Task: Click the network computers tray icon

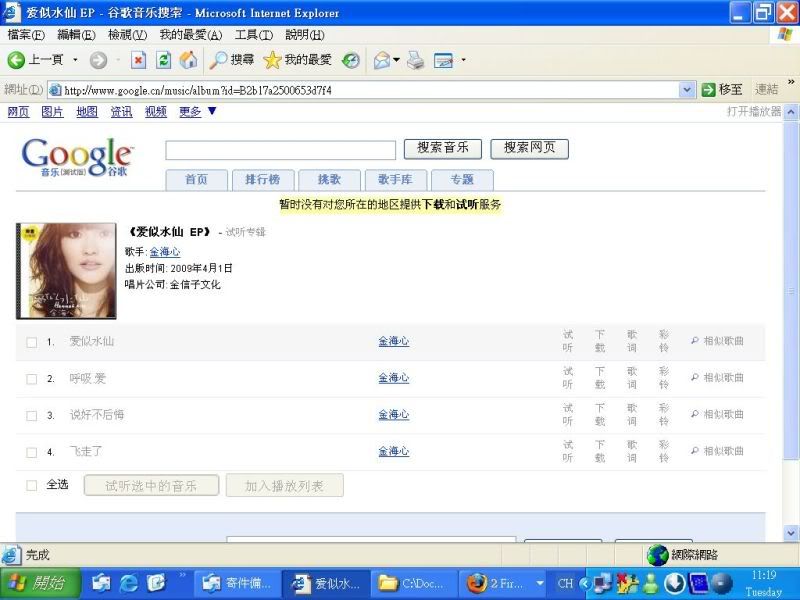Action: (x=603, y=583)
